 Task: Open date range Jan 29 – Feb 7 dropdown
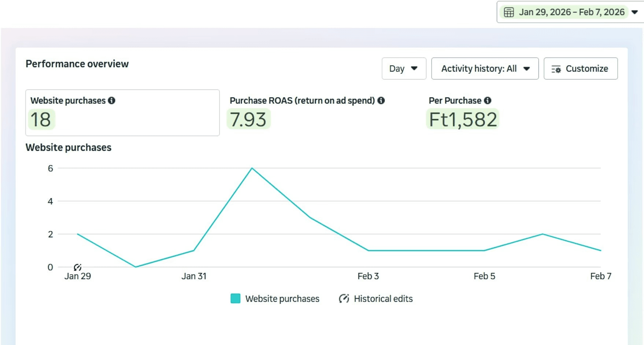[x=570, y=12]
